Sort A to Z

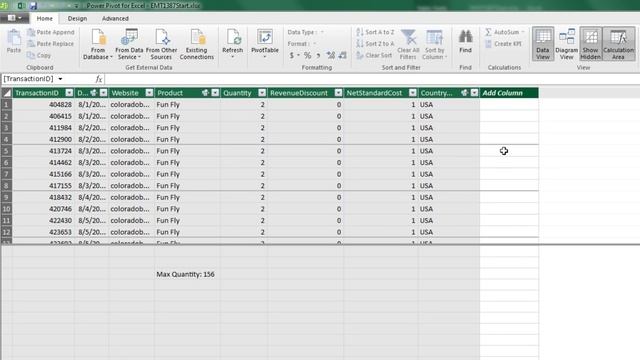pos(375,32)
